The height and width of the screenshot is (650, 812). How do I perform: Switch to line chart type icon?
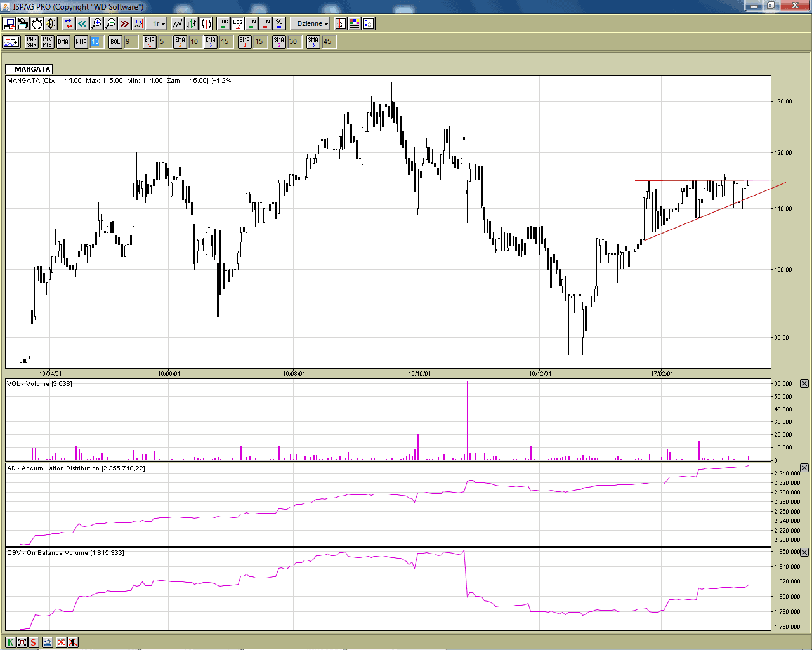pos(178,23)
